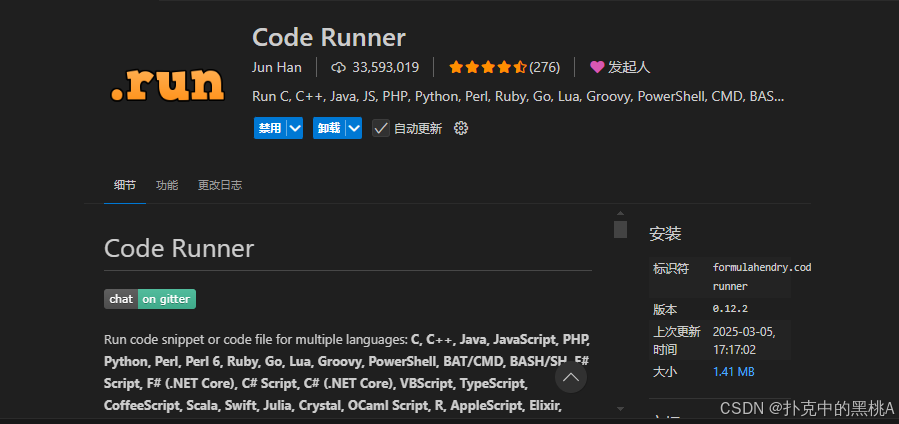The height and width of the screenshot is (424, 899).
Task: Open the dropdown arrow beside 禁用
Action: 295,128
